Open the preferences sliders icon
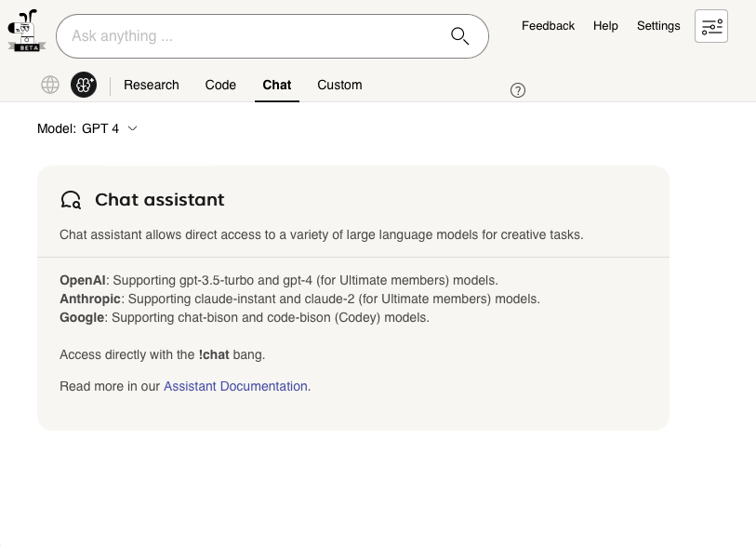 click(x=710, y=26)
